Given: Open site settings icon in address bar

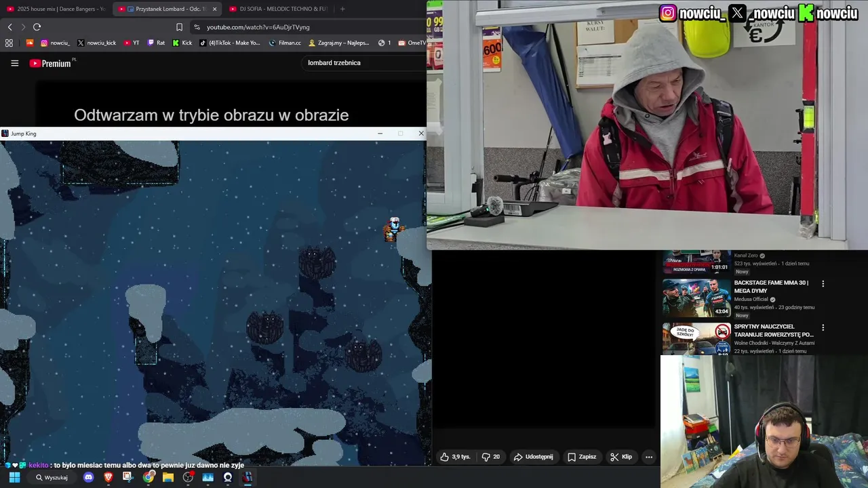Looking at the screenshot, I should tap(197, 27).
